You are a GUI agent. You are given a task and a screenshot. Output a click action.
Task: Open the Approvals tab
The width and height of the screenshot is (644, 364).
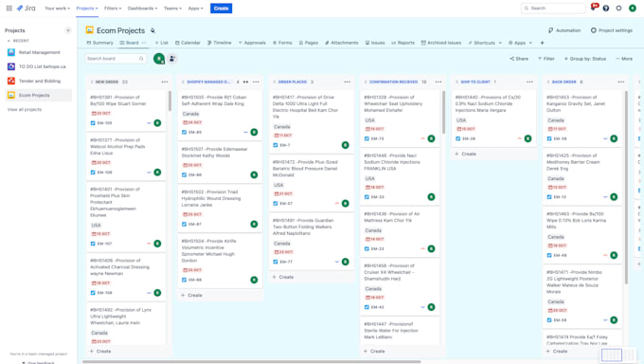(252, 43)
